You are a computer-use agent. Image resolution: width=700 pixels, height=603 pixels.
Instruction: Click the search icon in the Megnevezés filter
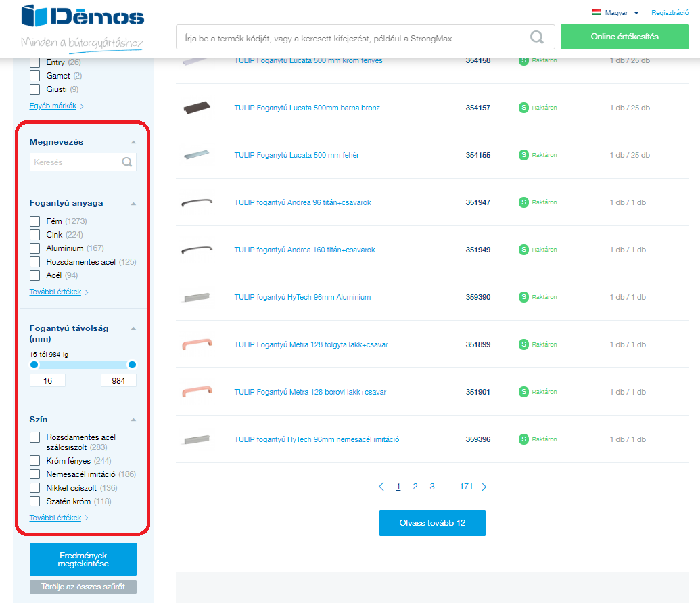tap(126, 162)
